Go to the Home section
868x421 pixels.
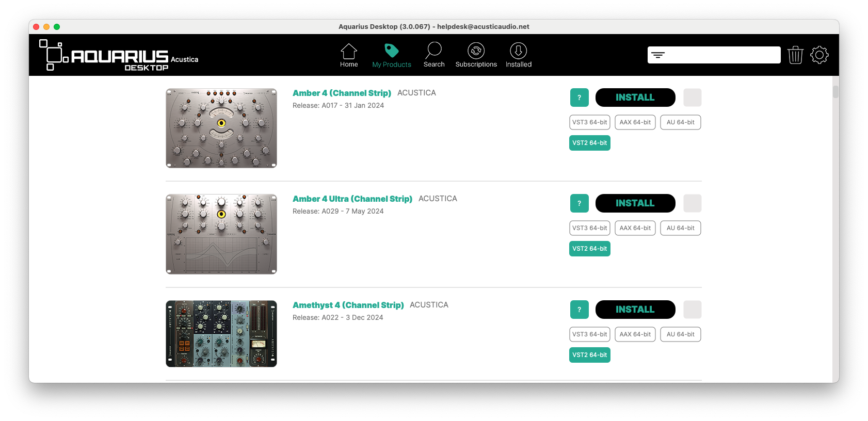pyautogui.click(x=349, y=55)
